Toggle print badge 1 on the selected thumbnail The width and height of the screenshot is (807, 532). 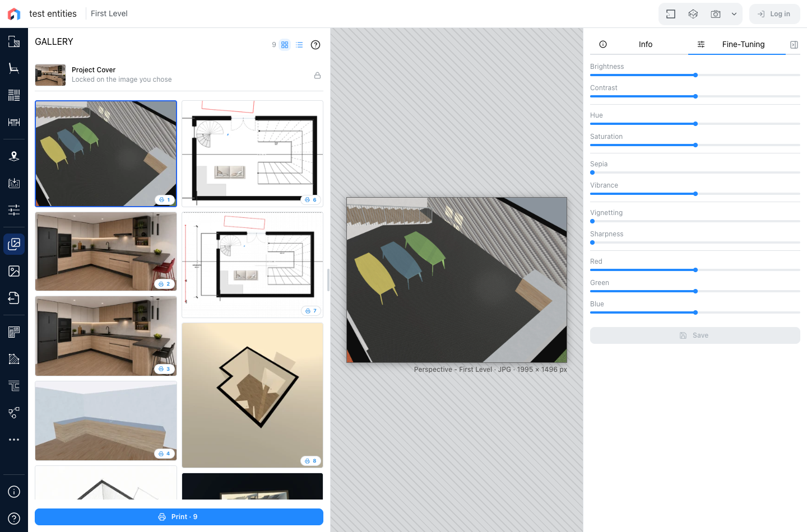click(x=165, y=200)
